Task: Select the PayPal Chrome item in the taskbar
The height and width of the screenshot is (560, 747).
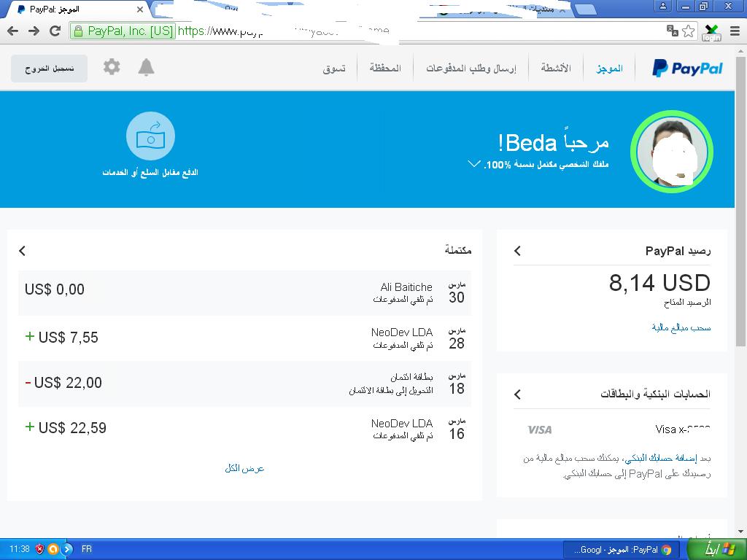Action: [623, 550]
